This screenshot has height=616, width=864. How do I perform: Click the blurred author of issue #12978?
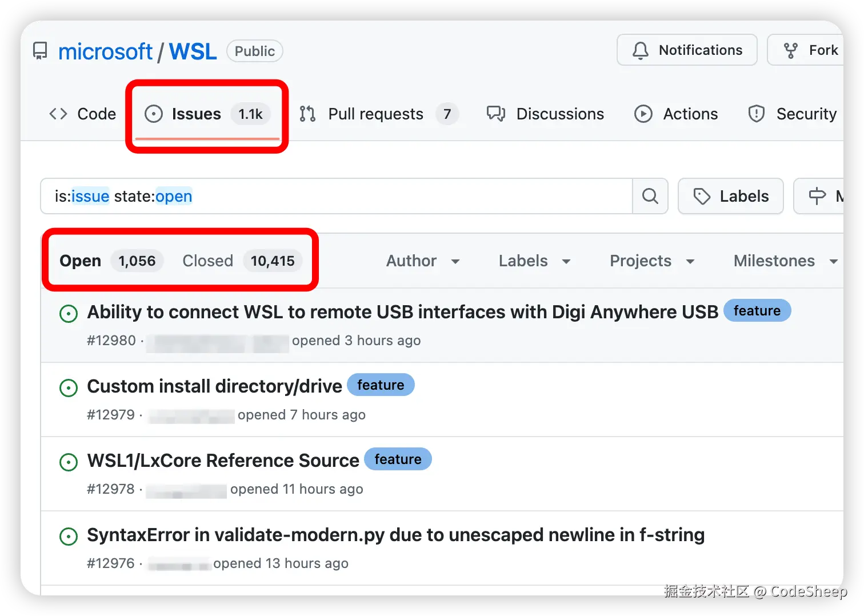click(187, 490)
